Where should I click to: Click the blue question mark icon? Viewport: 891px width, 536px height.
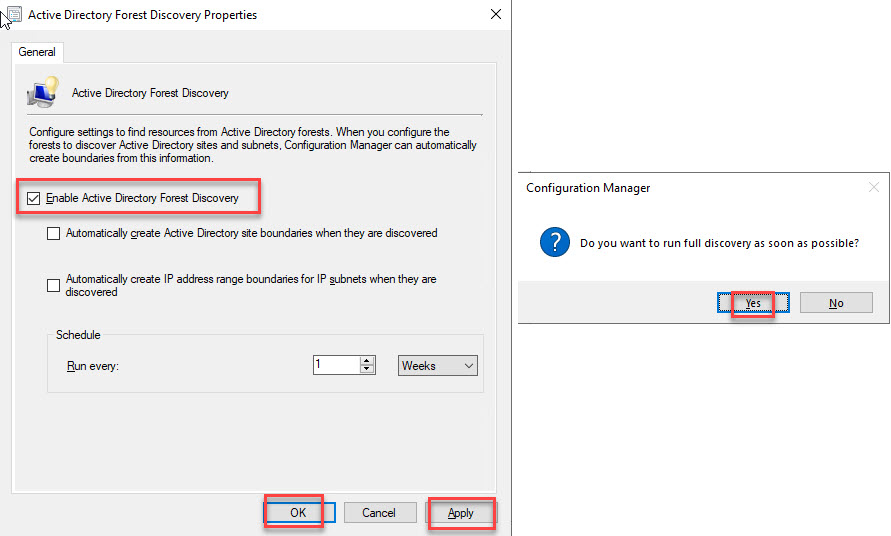pos(555,242)
